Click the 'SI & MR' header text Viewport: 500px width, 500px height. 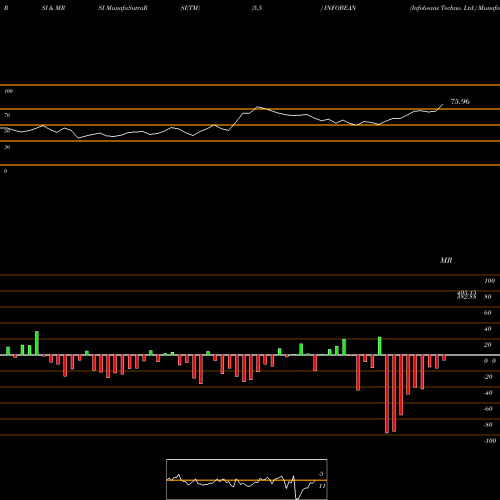pyautogui.click(x=53, y=8)
